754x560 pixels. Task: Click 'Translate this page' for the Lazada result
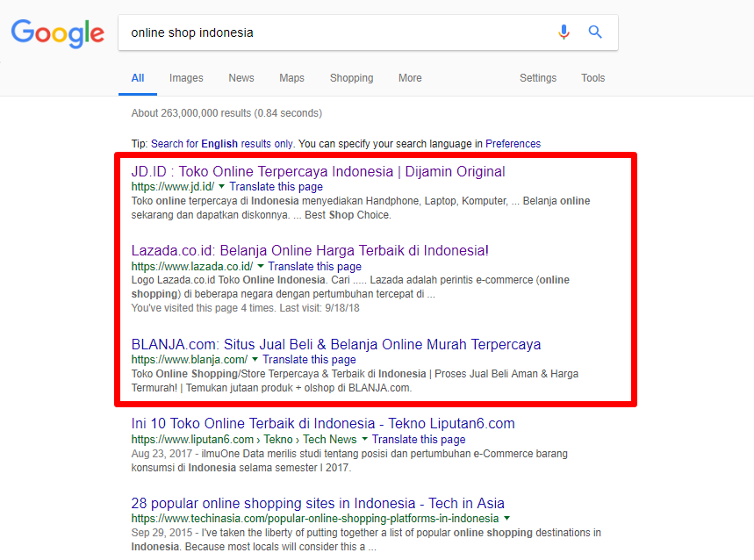click(314, 266)
